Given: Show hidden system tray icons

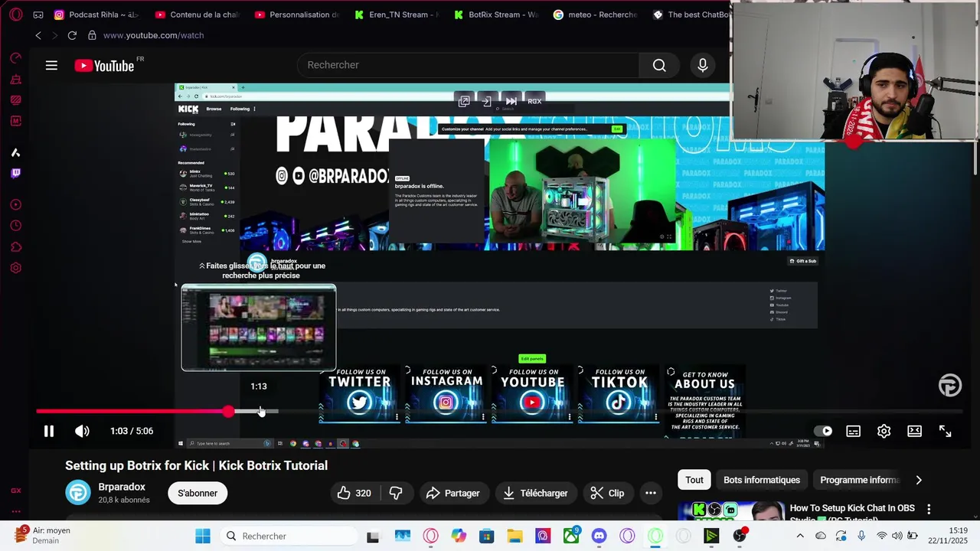Looking at the screenshot, I should point(800,536).
